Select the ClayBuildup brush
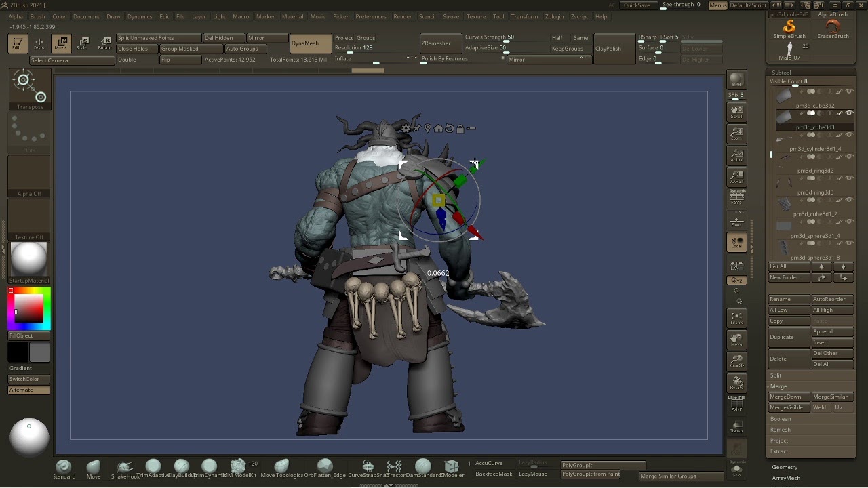Screen dimensions: 868x488 (x=182, y=468)
